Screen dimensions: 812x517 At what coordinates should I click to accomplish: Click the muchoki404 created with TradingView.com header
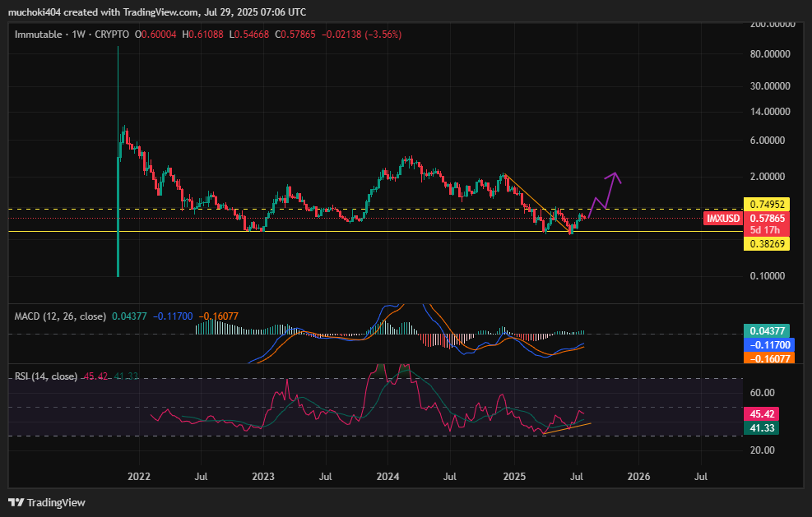(x=157, y=12)
